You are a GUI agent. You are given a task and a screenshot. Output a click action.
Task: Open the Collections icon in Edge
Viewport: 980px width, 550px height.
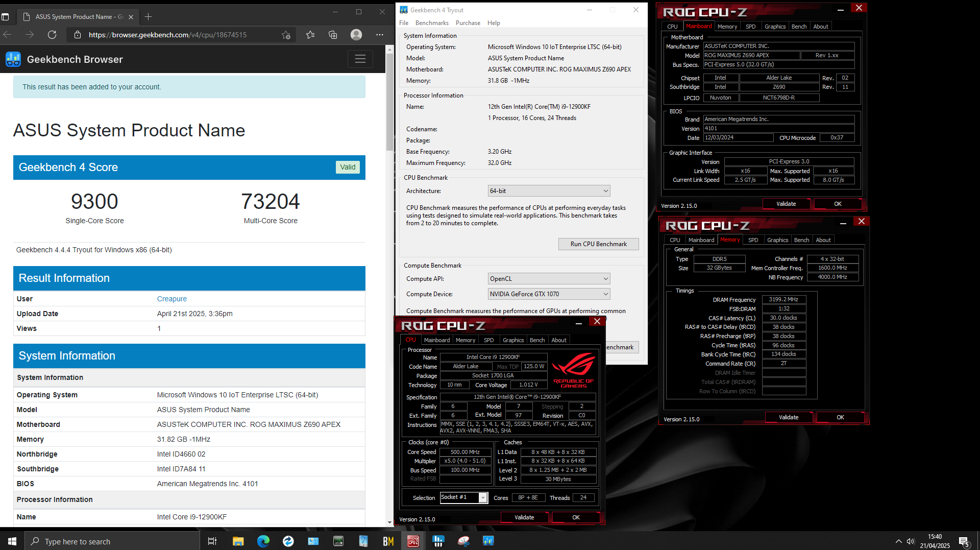(333, 35)
